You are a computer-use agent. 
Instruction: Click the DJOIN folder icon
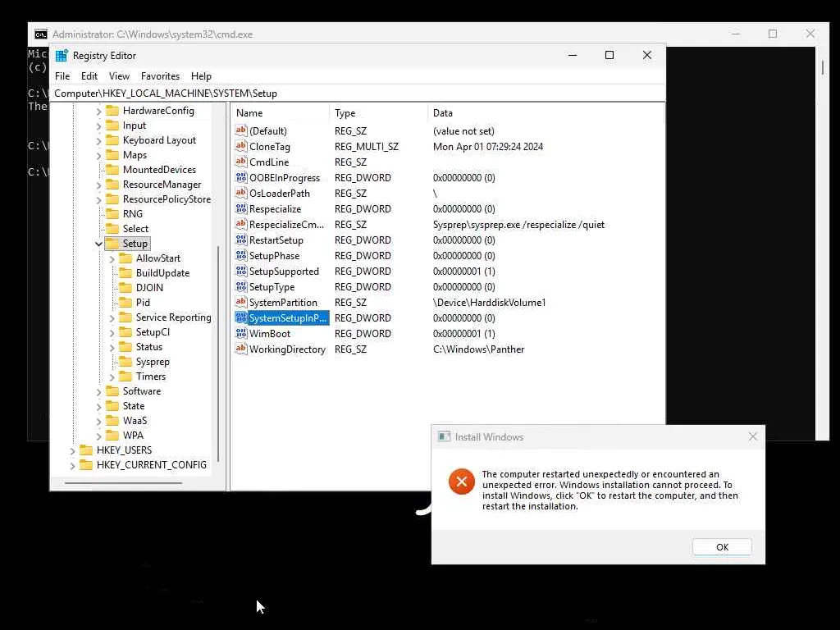(x=126, y=288)
